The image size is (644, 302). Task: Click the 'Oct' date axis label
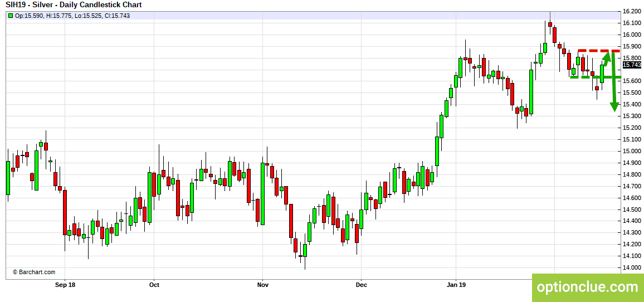tap(154, 284)
